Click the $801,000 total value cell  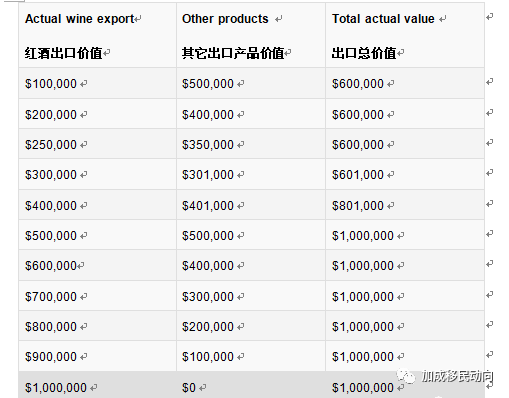pyautogui.click(x=405, y=205)
